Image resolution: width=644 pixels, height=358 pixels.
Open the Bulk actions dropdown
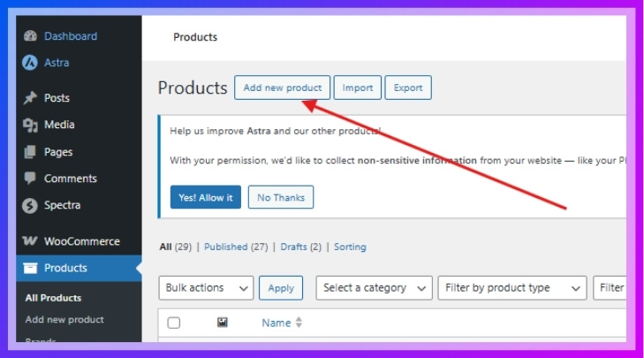[x=206, y=287]
